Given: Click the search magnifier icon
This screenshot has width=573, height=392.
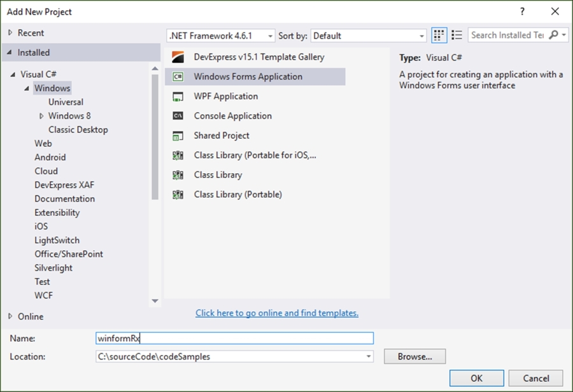Looking at the screenshot, I should [553, 36].
